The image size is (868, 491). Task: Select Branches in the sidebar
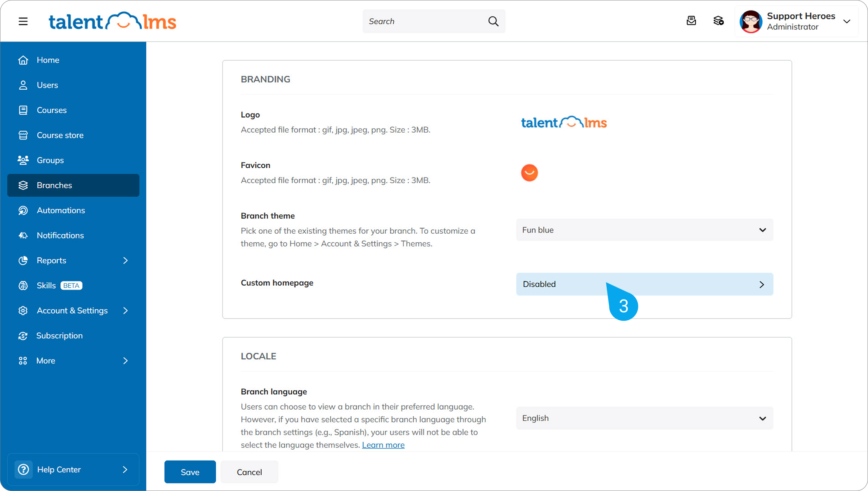coord(73,185)
